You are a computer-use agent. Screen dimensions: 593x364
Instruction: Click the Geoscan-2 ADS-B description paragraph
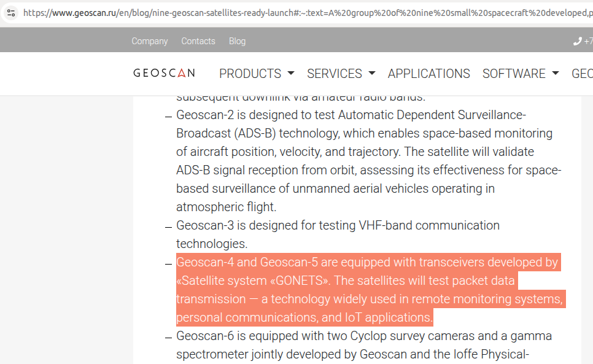(369, 161)
